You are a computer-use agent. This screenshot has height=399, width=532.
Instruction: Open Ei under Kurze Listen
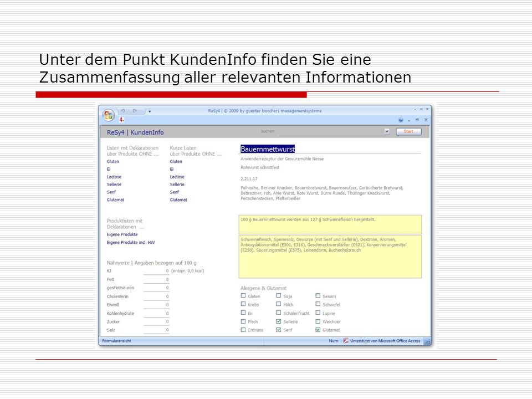click(x=172, y=169)
